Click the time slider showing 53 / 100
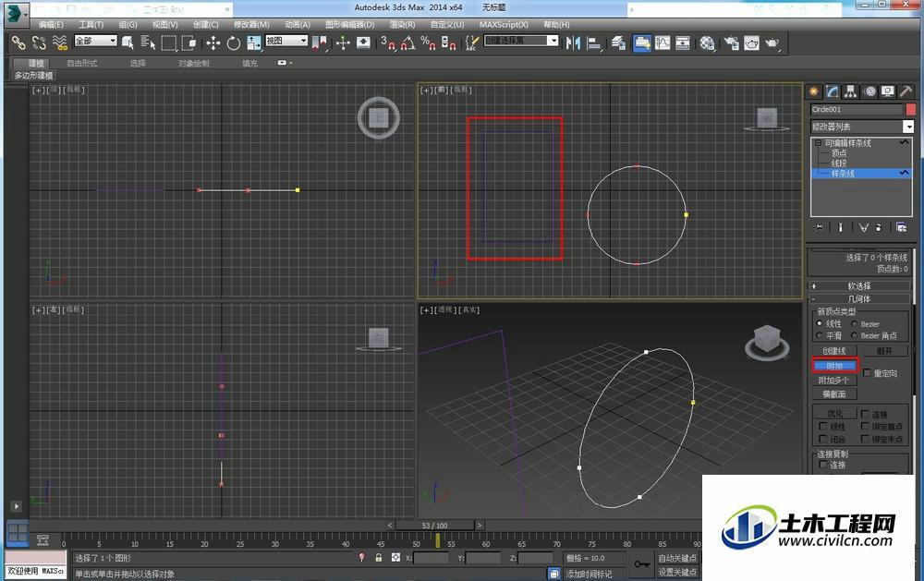This screenshot has height=581, width=924. 435,525
